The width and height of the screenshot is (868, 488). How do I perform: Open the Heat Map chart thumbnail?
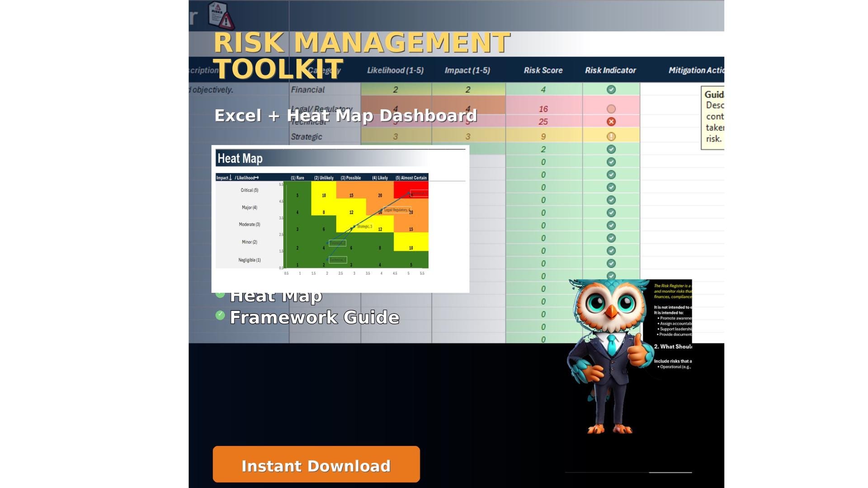click(340, 219)
